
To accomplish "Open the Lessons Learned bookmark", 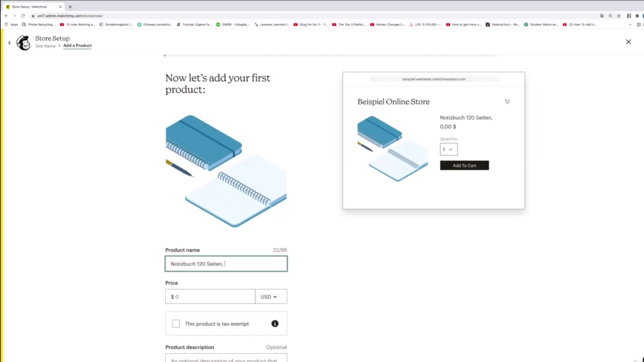I will (272, 24).
